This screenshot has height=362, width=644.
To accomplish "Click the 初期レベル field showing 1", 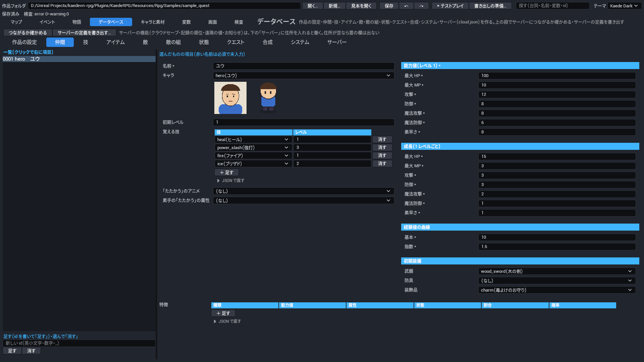I will (x=304, y=122).
